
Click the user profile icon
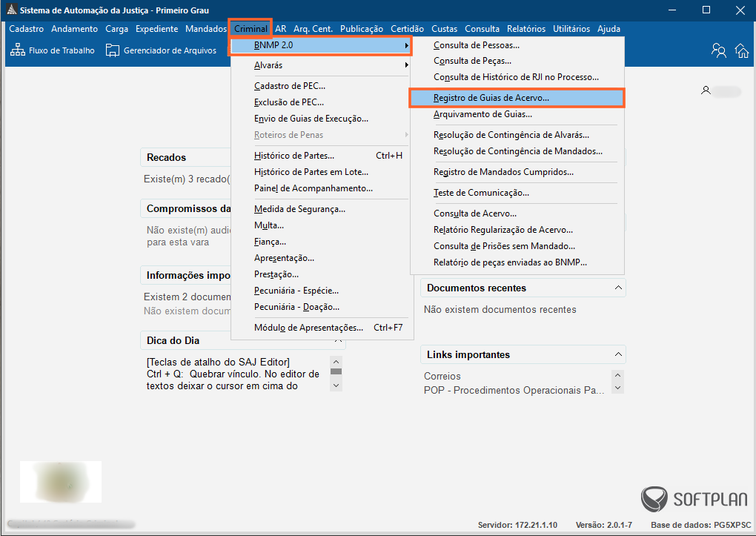[x=706, y=90]
